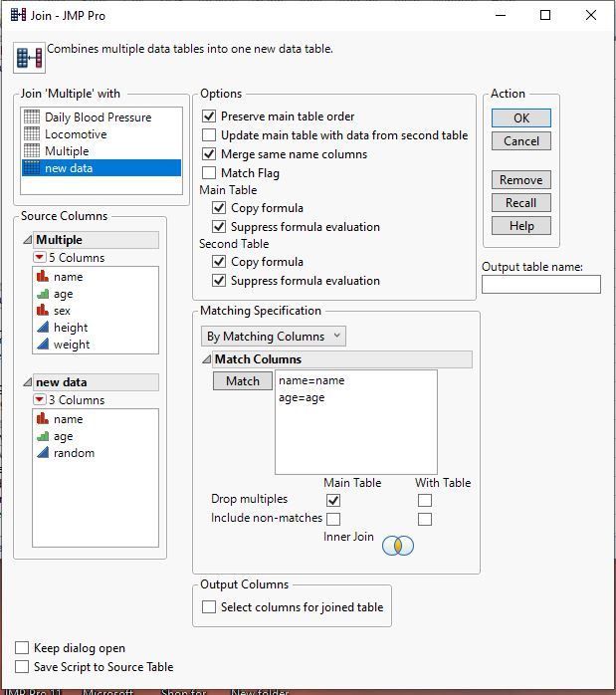Screen dimensions: 616x695
Task: Collapse the Match Columns section
Action: 206,358
